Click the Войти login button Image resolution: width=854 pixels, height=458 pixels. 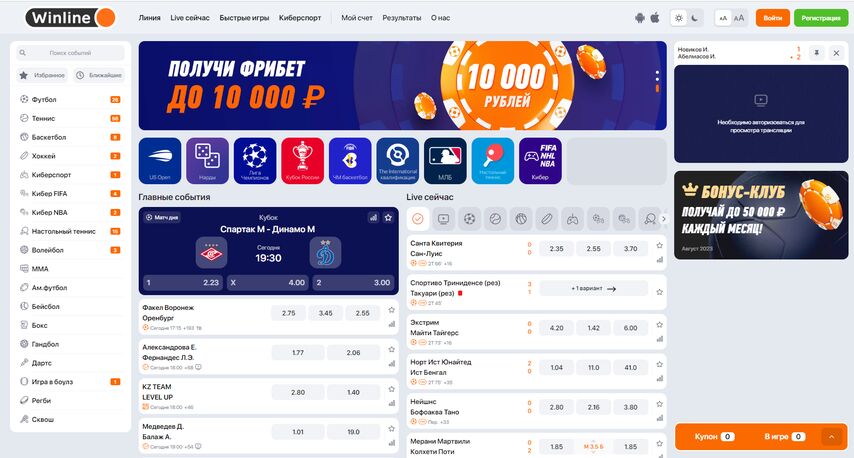pos(772,18)
